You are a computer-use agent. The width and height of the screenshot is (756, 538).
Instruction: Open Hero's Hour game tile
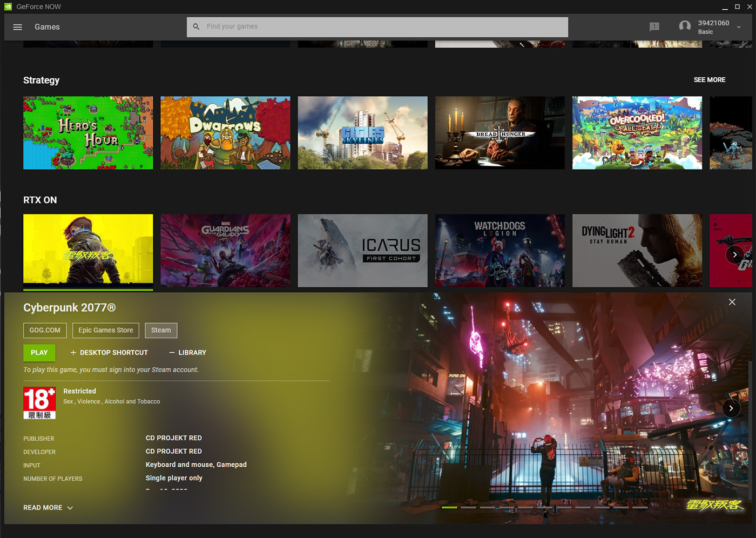88,133
